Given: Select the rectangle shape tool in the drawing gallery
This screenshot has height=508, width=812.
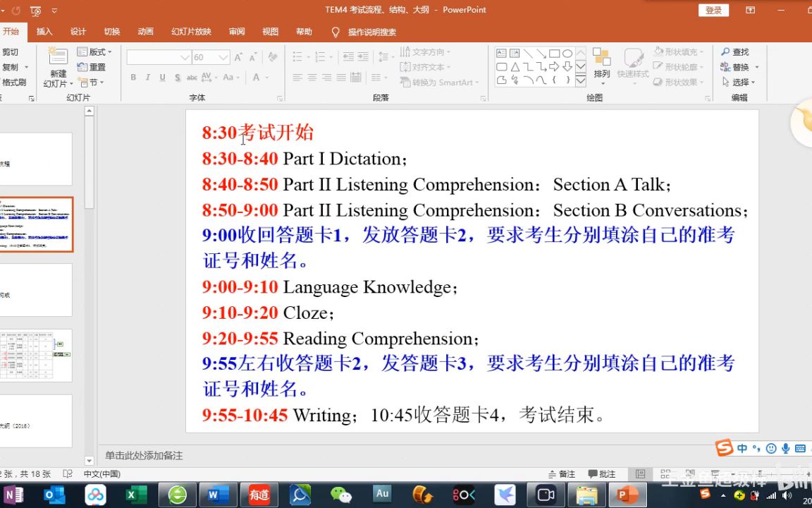Looking at the screenshot, I should pyautogui.click(x=553, y=54).
